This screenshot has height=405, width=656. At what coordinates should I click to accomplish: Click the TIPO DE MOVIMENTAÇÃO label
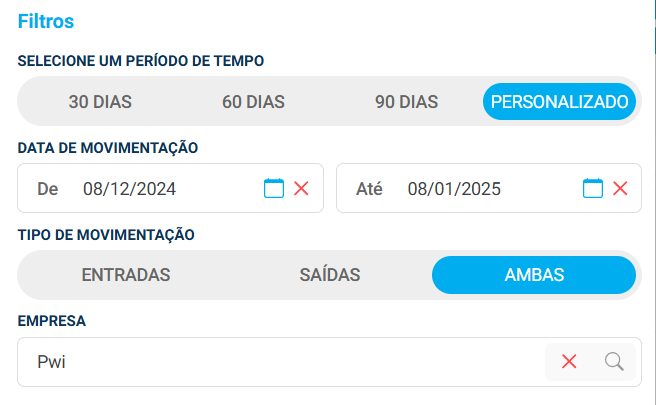click(x=106, y=235)
